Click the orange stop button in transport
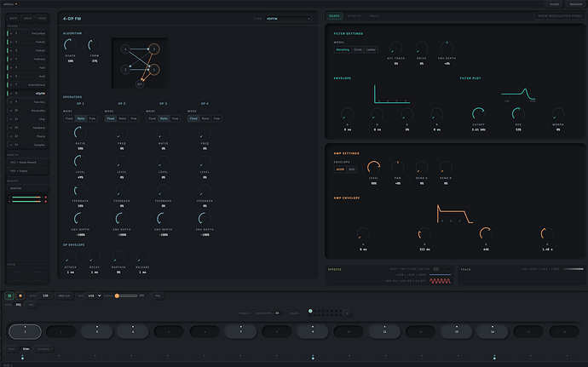588x367 pixels. (20, 295)
